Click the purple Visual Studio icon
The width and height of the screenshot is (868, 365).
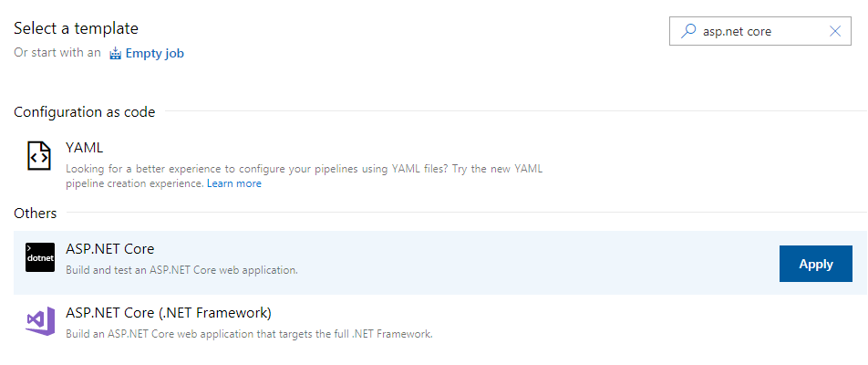[x=40, y=320]
